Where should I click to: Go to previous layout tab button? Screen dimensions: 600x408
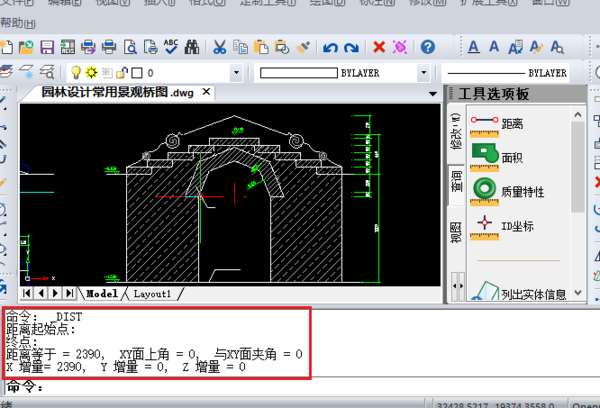click(41, 293)
